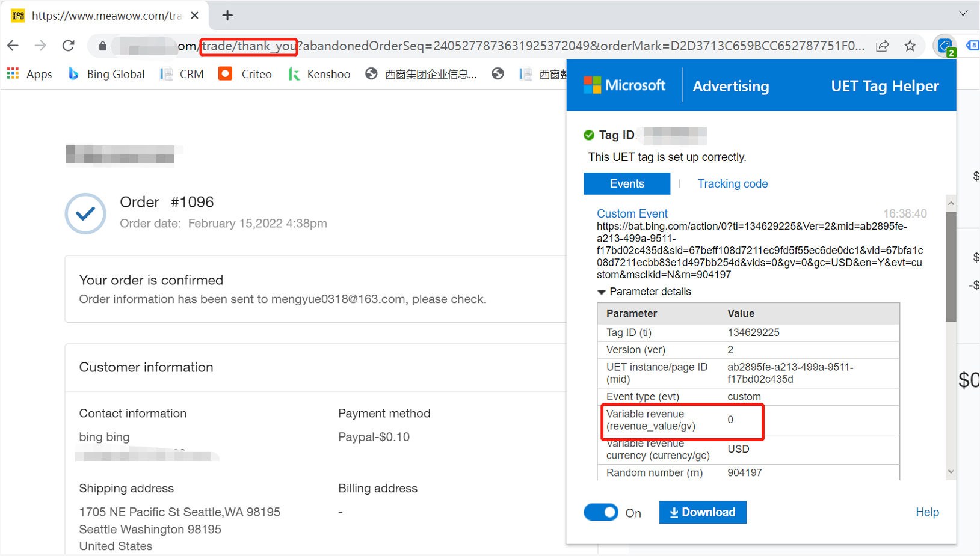Open the tab search chevron
980x556 pixels.
963,13
